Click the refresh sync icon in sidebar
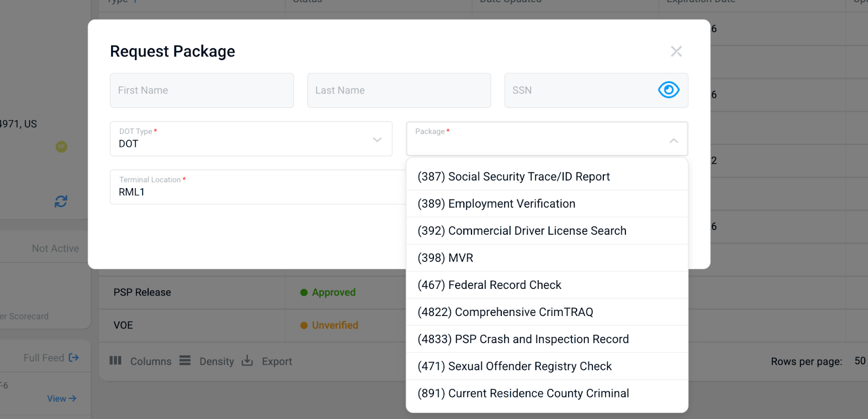The image size is (868, 419). pyautogui.click(x=61, y=202)
